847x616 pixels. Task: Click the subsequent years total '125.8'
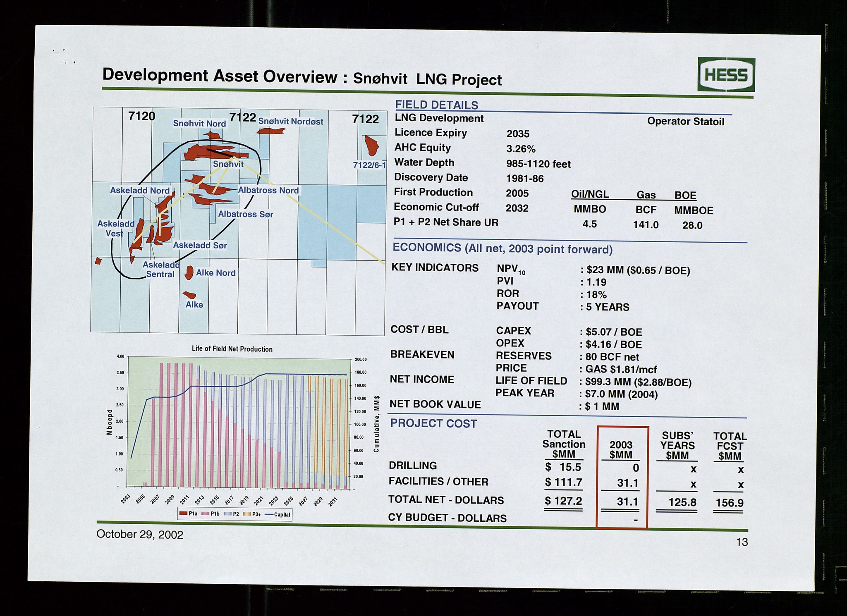tap(682, 503)
